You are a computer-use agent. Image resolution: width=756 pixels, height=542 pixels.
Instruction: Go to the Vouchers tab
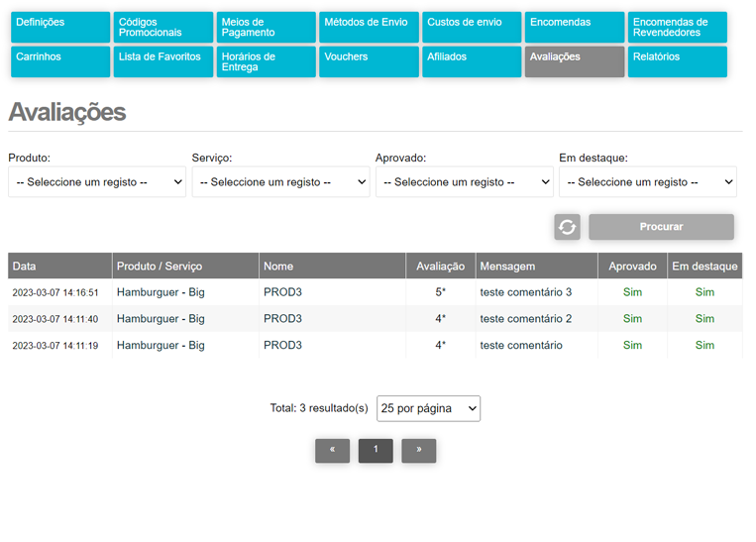pos(369,61)
